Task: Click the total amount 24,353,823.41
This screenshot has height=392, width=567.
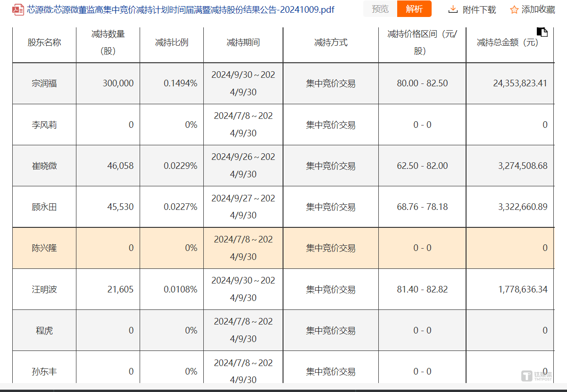Action: click(x=520, y=83)
